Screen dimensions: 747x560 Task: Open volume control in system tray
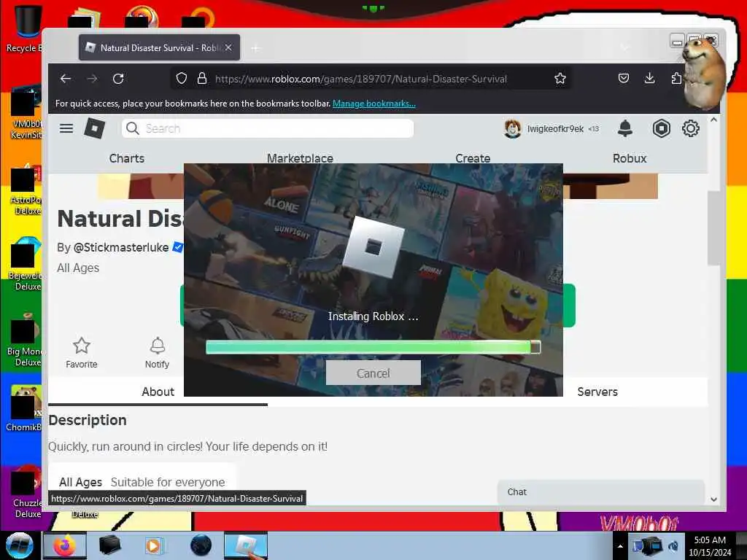pyautogui.click(x=673, y=545)
